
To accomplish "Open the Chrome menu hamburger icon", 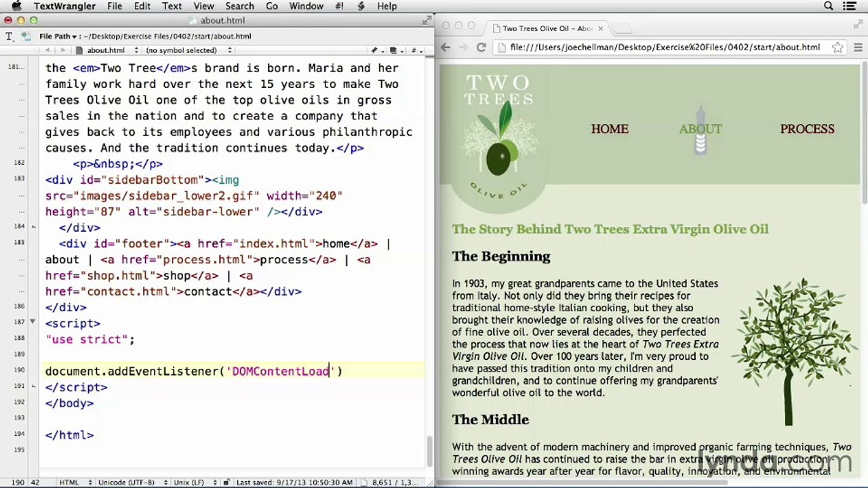I will click(x=858, y=47).
